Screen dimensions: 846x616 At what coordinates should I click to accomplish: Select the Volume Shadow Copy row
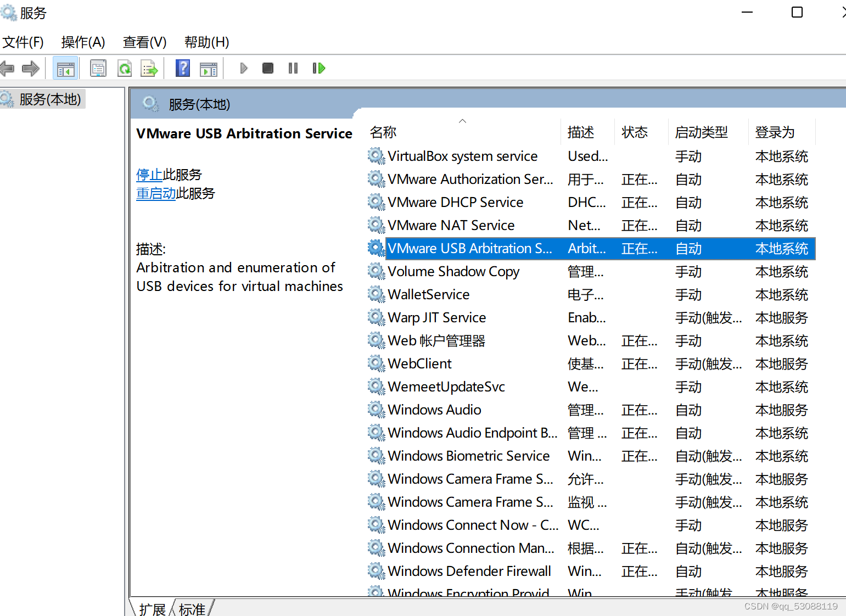click(x=591, y=272)
